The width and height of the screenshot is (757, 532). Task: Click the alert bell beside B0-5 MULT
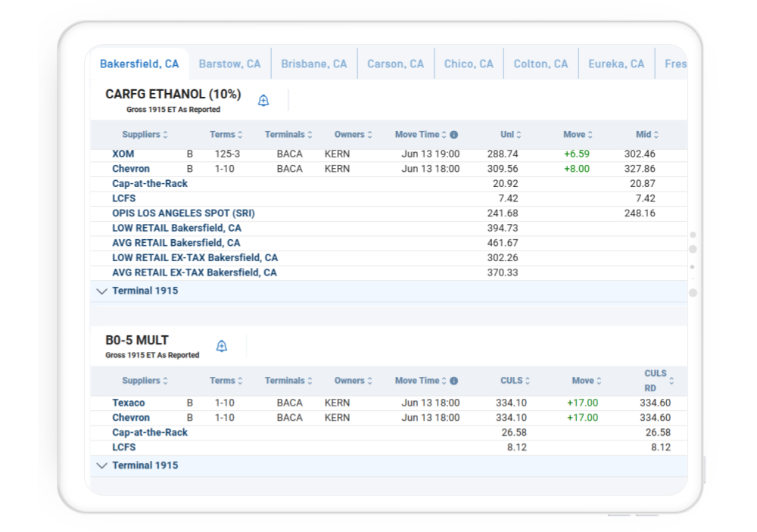[222, 347]
